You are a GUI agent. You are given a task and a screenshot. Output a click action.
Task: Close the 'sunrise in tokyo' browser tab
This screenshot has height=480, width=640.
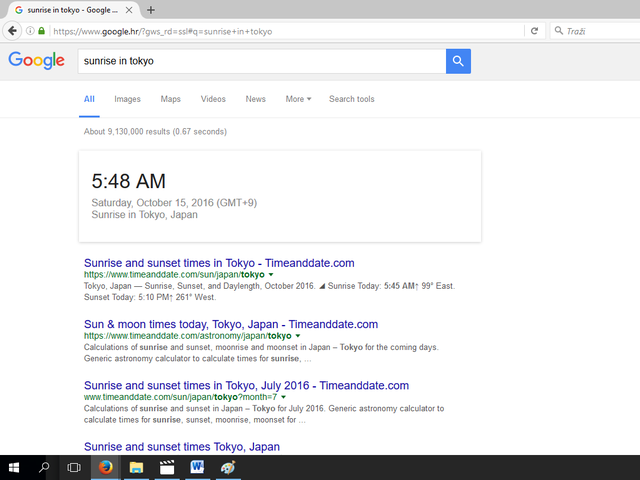tap(129, 10)
